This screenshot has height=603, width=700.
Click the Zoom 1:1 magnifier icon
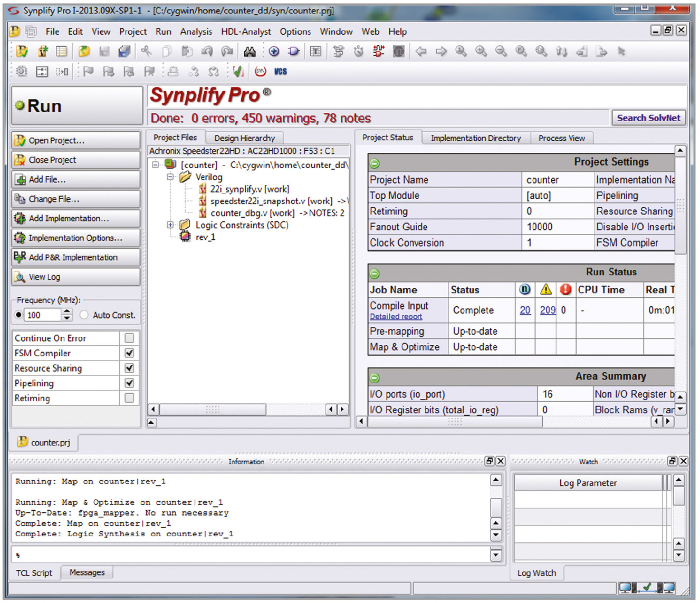(461, 51)
